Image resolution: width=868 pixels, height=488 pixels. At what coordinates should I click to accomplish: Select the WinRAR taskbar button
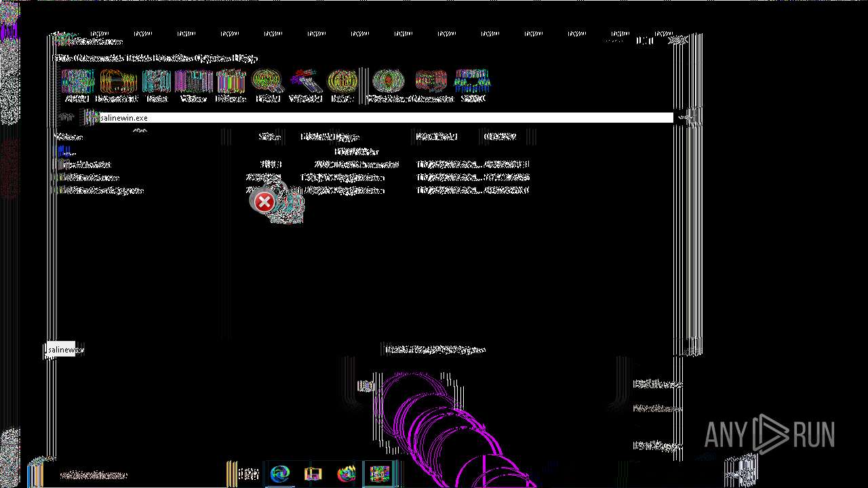[x=379, y=474]
